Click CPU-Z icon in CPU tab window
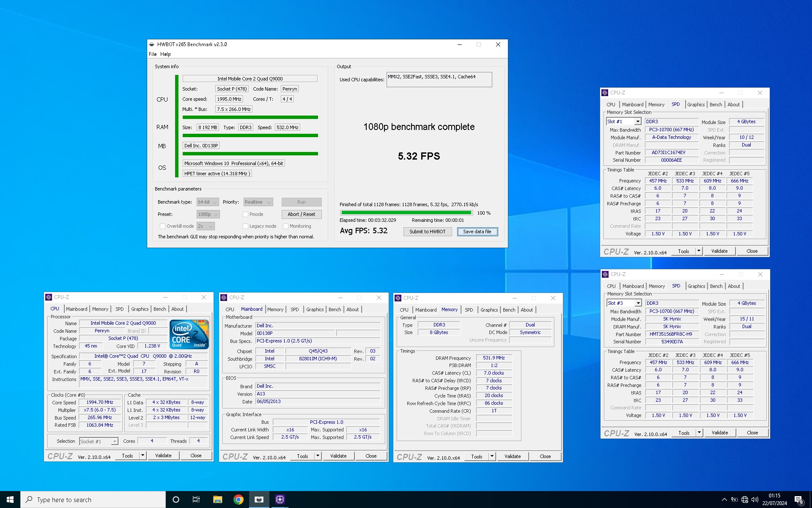812x508 pixels. pyautogui.click(x=49, y=297)
